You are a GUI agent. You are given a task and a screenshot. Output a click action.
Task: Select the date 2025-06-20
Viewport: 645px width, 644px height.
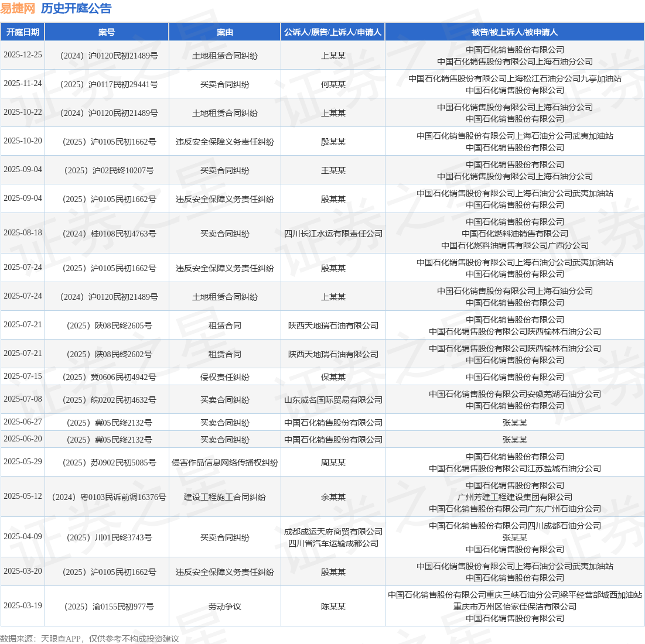click(x=23, y=439)
